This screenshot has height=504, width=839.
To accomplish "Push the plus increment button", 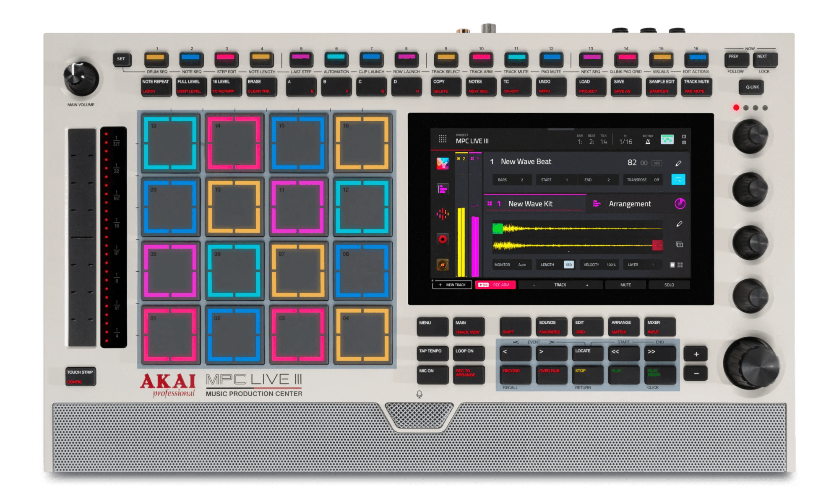I will tap(696, 354).
